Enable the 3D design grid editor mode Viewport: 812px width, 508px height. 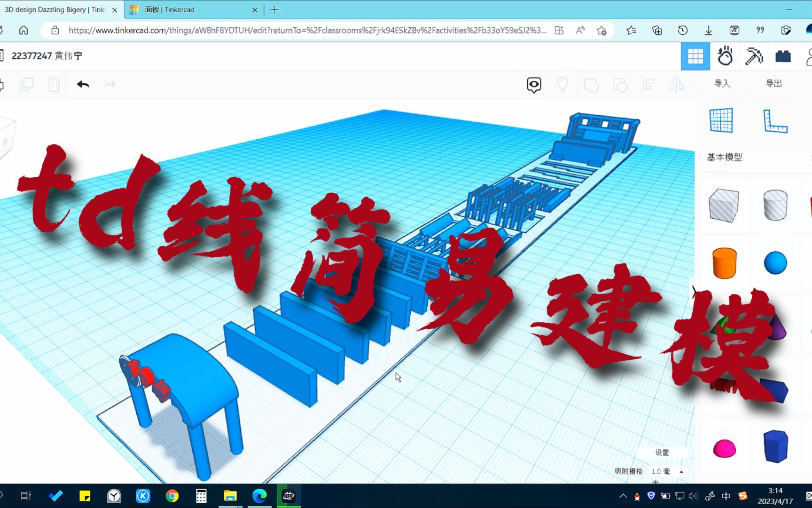coord(695,56)
